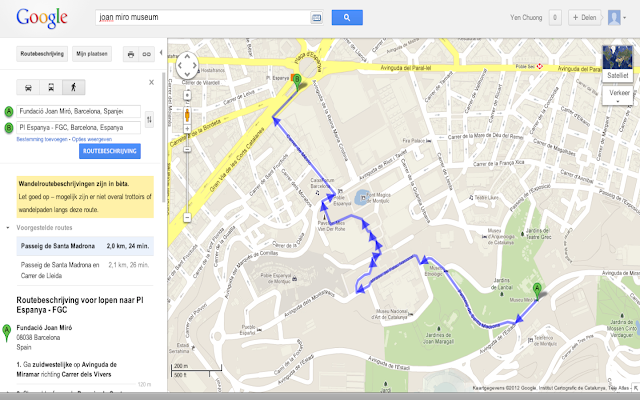Open the on-screen keyboard icon in search box
The height and width of the screenshot is (400, 640).
point(316,18)
